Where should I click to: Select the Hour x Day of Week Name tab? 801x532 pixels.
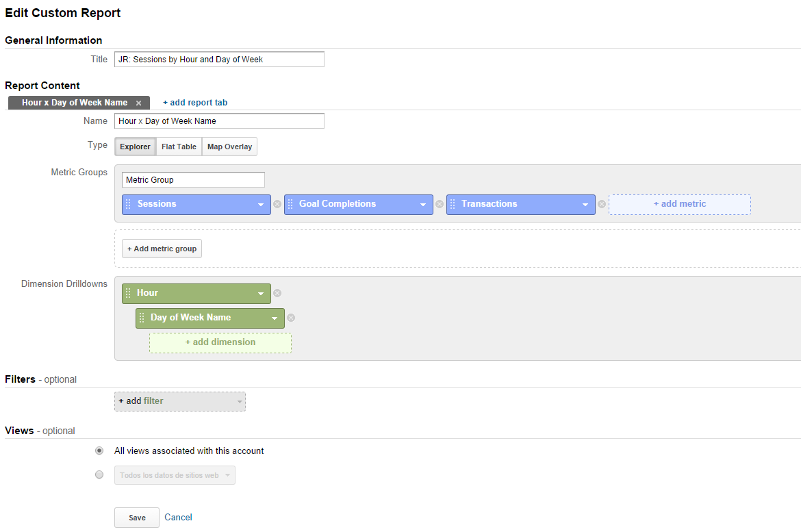click(74, 103)
